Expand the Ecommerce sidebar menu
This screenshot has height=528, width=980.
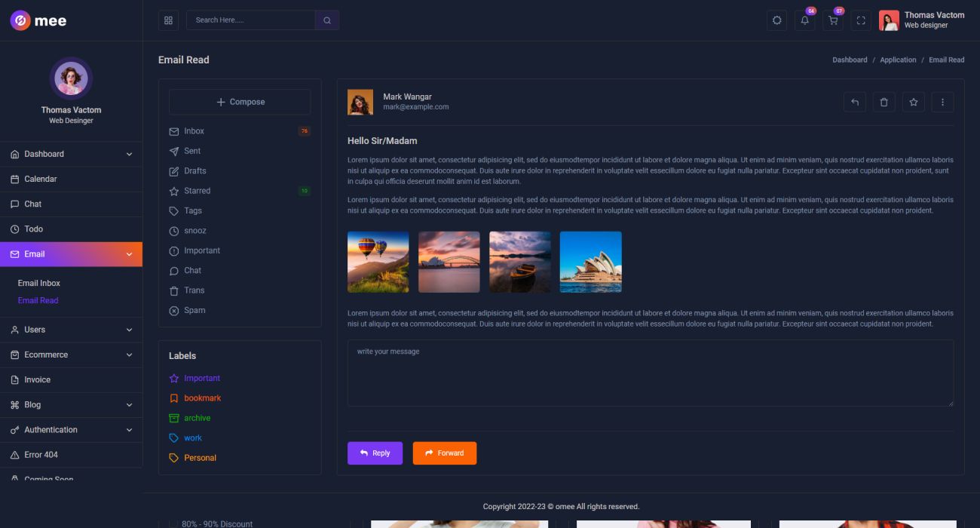click(x=71, y=355)
